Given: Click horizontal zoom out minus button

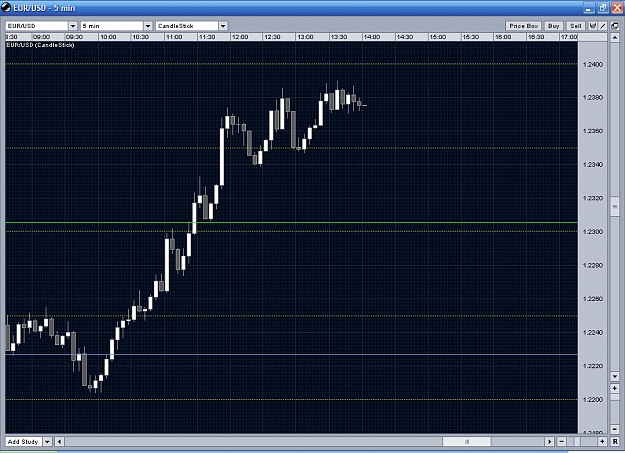Looking at the screenshot, I should click(x=561, y=441).
